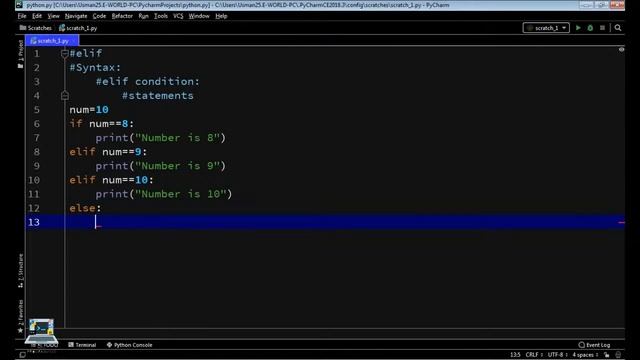Click the inspection eye icon above editor scrollbar

[621, 49]
